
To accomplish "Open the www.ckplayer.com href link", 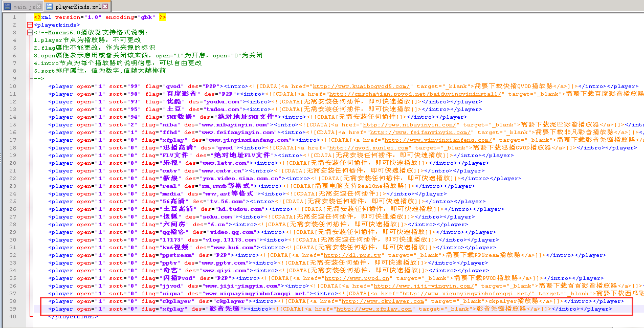I will tap(383, 301).
